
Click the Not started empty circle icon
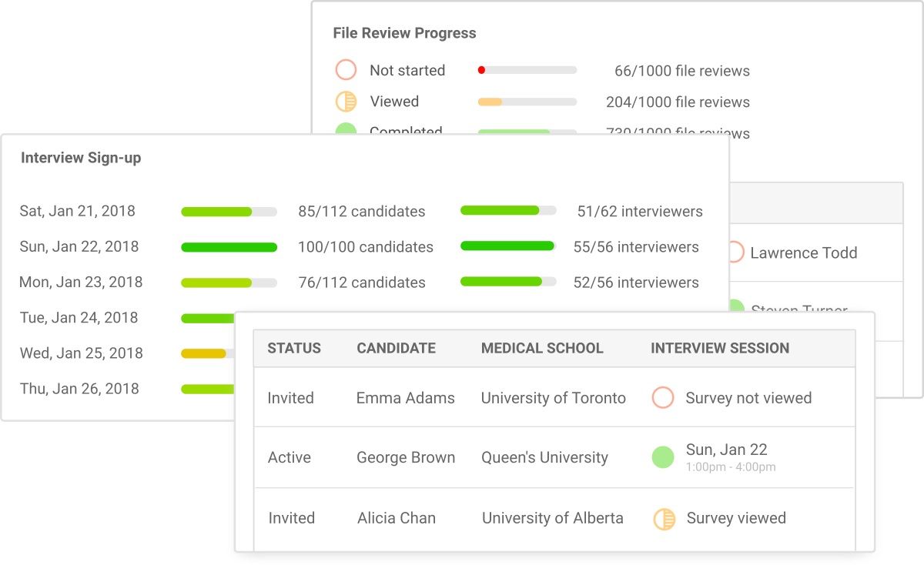coord(346,70)
